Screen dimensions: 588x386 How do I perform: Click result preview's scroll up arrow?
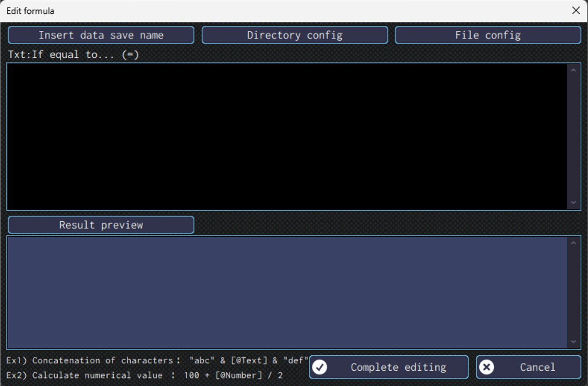573,243
